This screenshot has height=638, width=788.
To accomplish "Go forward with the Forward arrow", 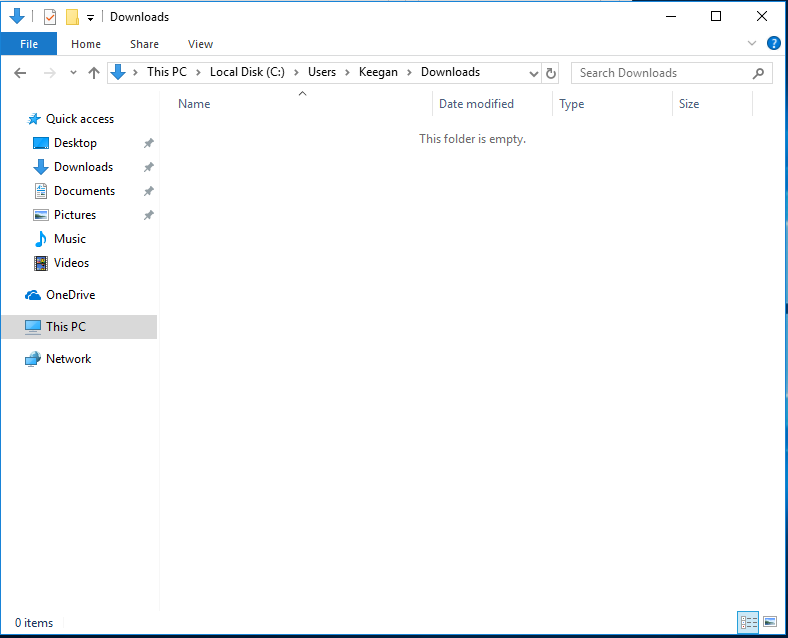I will point(49,73).
